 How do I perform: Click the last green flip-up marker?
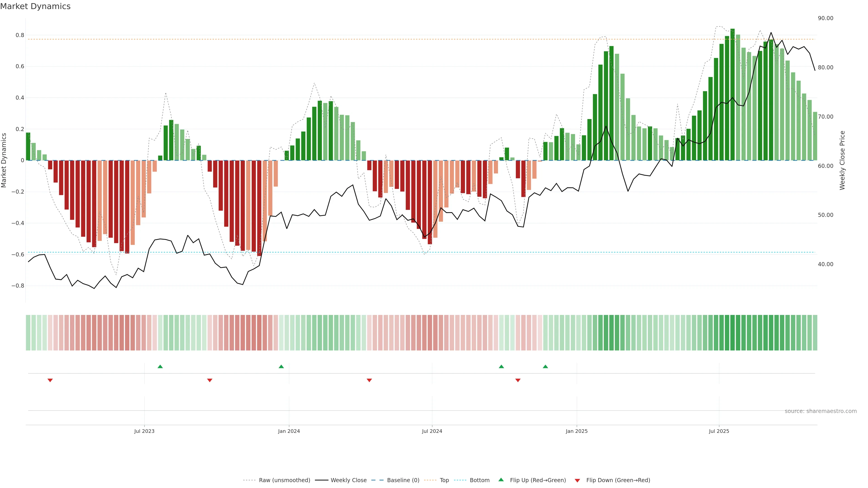tap(545, 366)
